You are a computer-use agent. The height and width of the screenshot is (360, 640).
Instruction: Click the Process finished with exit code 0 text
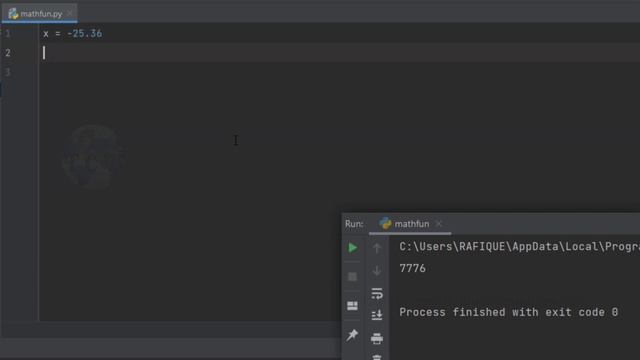(x=509, y=312)
